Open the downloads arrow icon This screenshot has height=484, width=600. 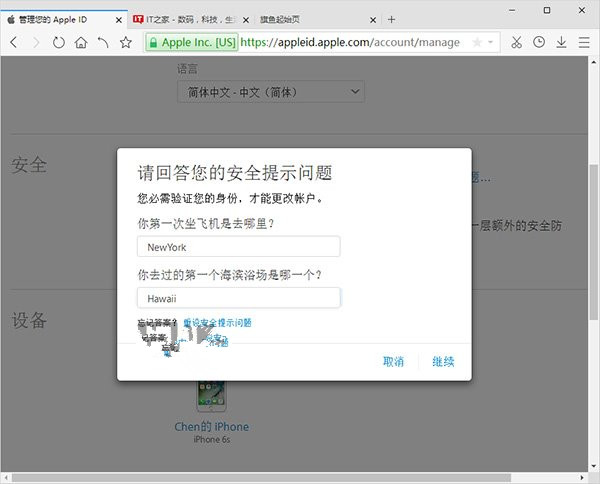tap(561, 42)
